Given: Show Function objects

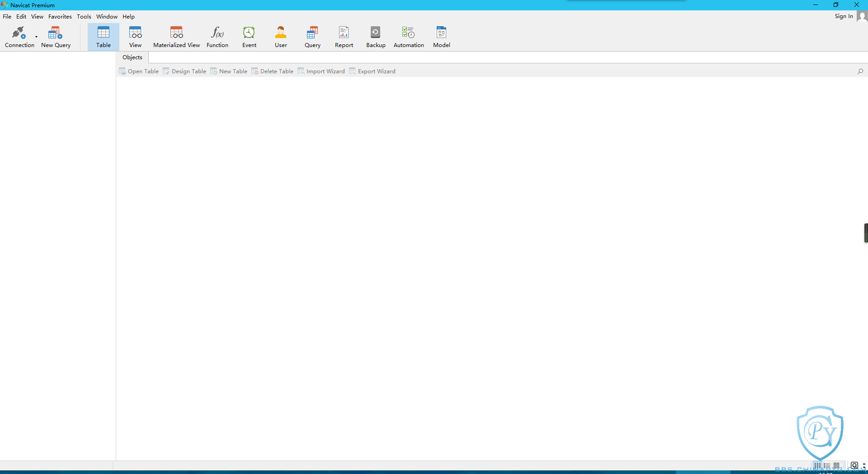Looking at the screenshot, I should [217, 37].
